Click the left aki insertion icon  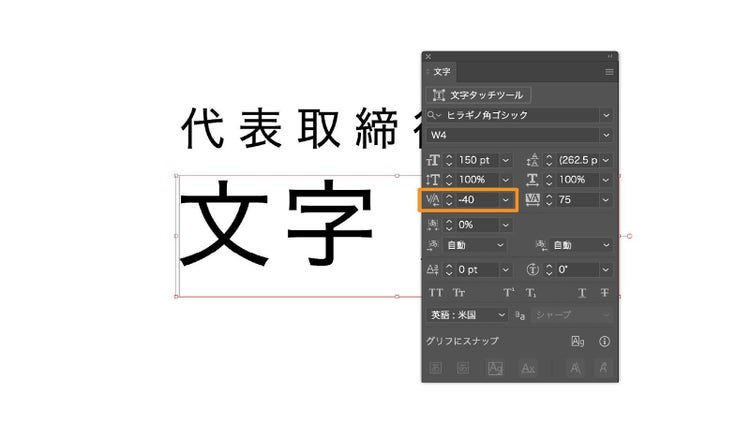tap(433, 245)
